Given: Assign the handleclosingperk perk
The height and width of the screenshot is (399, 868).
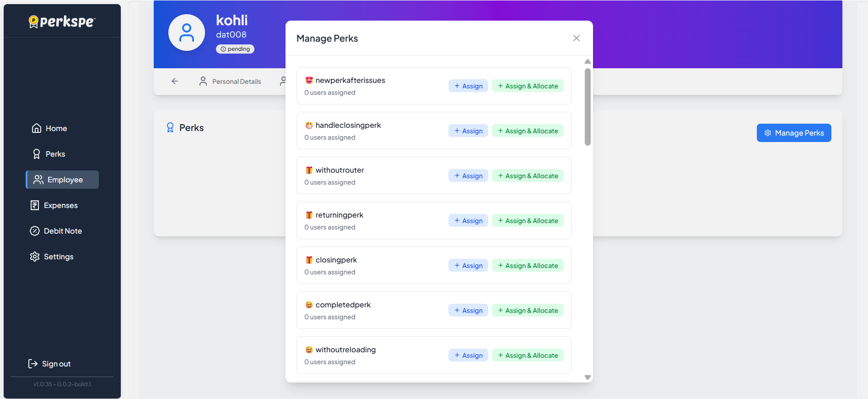Looking at the screenshot, I should (x=468, y=131).
